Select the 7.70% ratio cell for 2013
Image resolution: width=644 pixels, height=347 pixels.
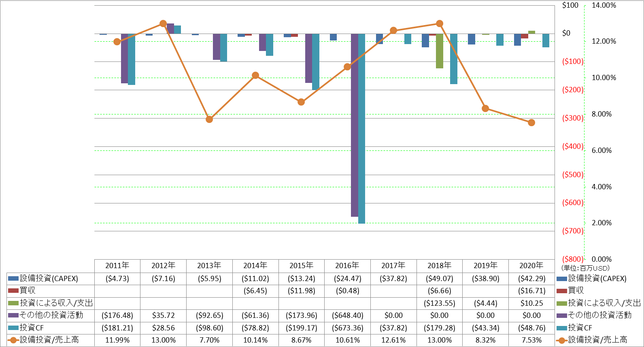tap(209, 341)
